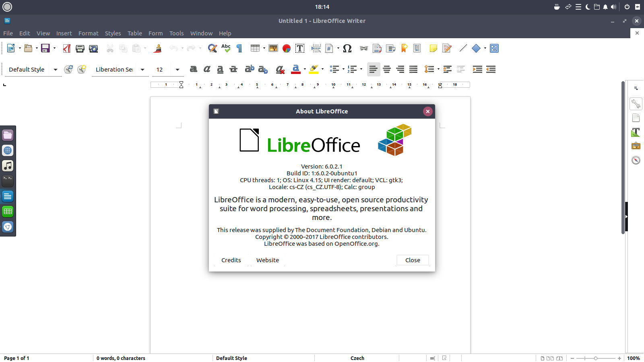Open the sidebar Navigator compass icon

(x=636, y=160)
